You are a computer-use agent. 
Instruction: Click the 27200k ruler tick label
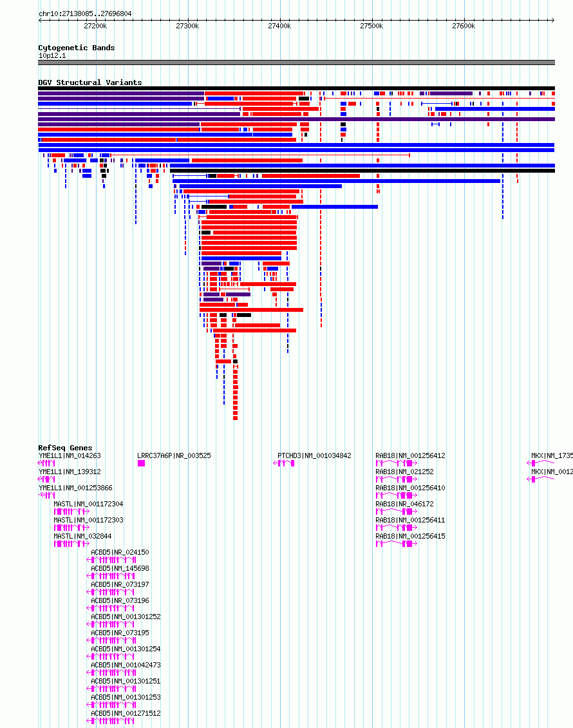(95, 26)
